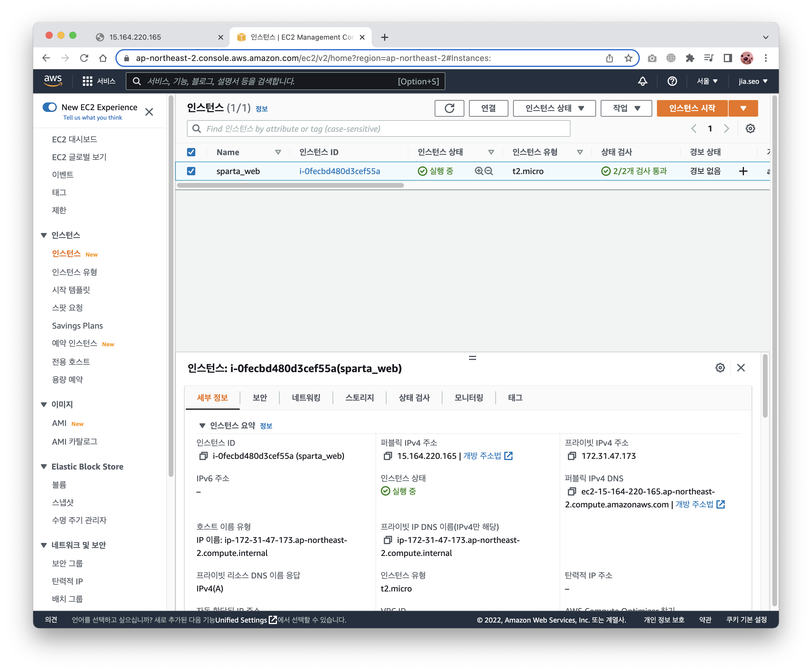Bookmark this page with star icon
812x672 pixels.
coord(628,58)
